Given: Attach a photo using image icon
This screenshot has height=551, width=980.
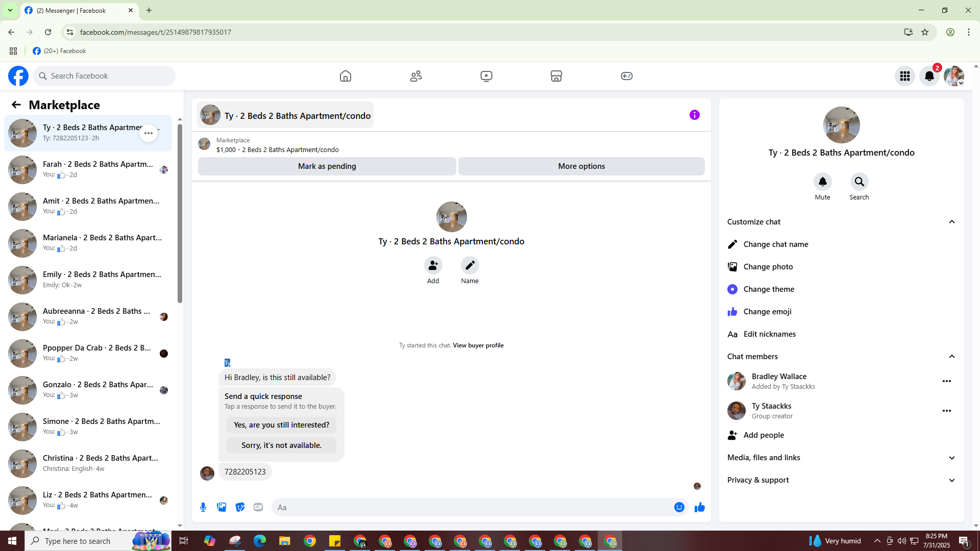Looking at the screenshot, I should (222, 507).
